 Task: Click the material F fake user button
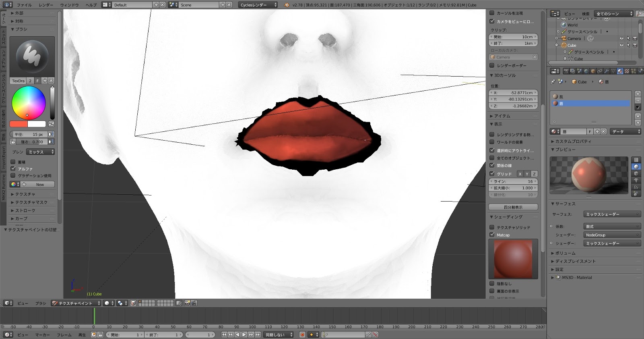coord(590,131)
